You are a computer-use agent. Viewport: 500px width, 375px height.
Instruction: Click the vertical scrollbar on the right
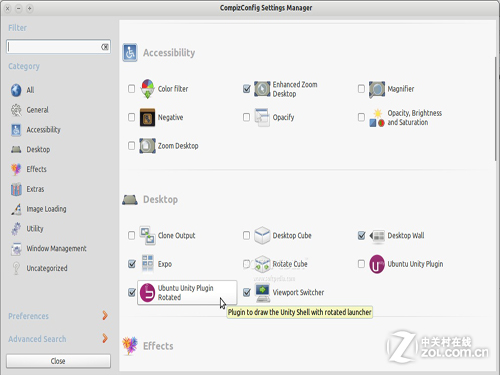click(496, 108)
